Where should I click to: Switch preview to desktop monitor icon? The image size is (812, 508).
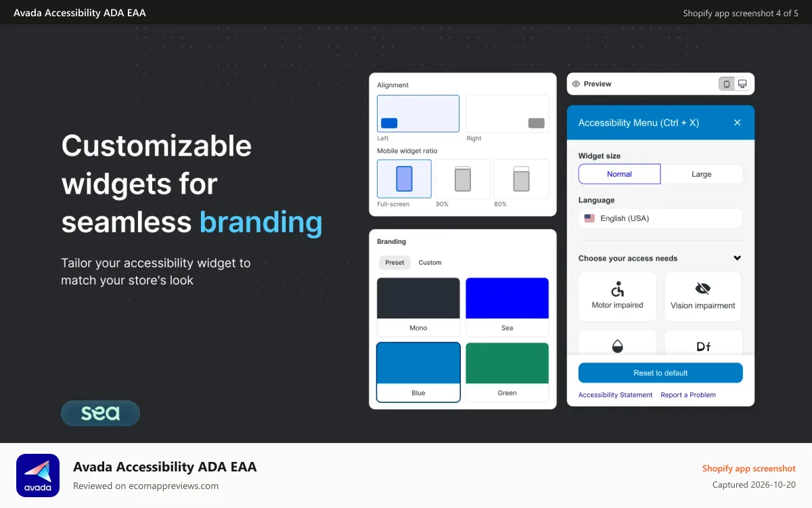(x=742, y=84)
